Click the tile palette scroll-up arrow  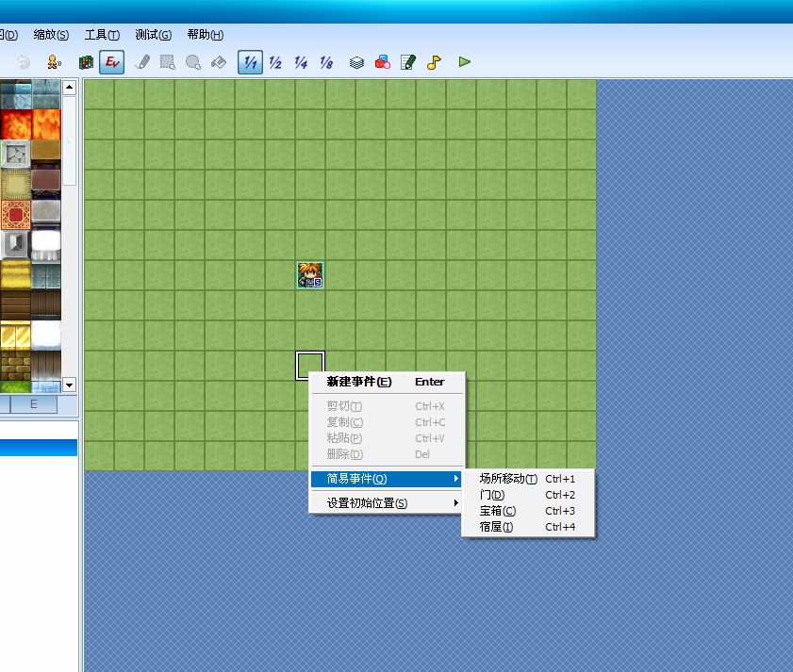tap(69, 88)
